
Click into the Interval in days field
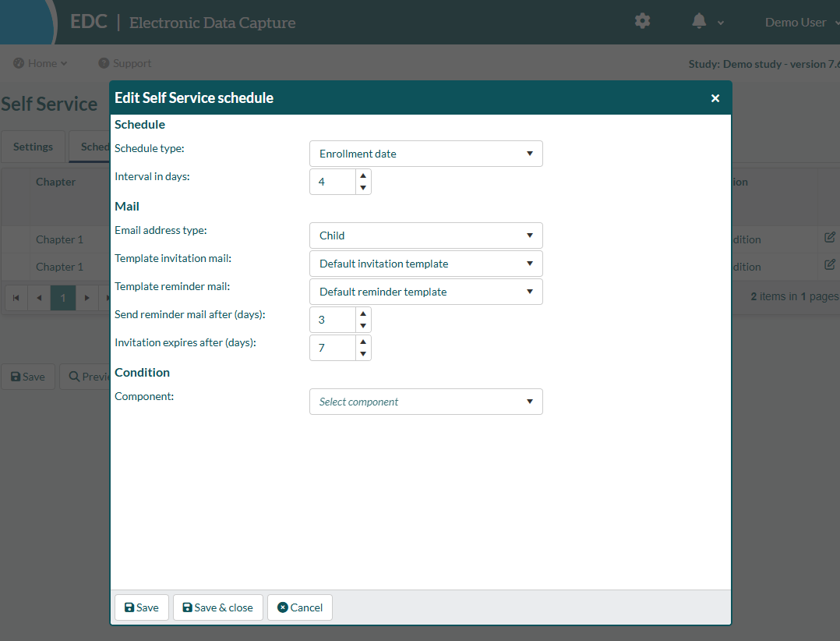pyautogui.click(x=333, y=182)
